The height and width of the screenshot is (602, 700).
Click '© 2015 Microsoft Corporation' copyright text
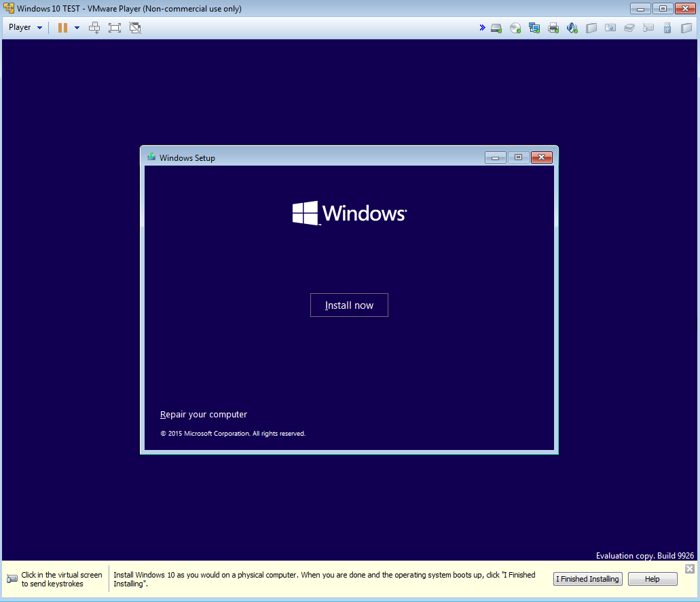233,433
